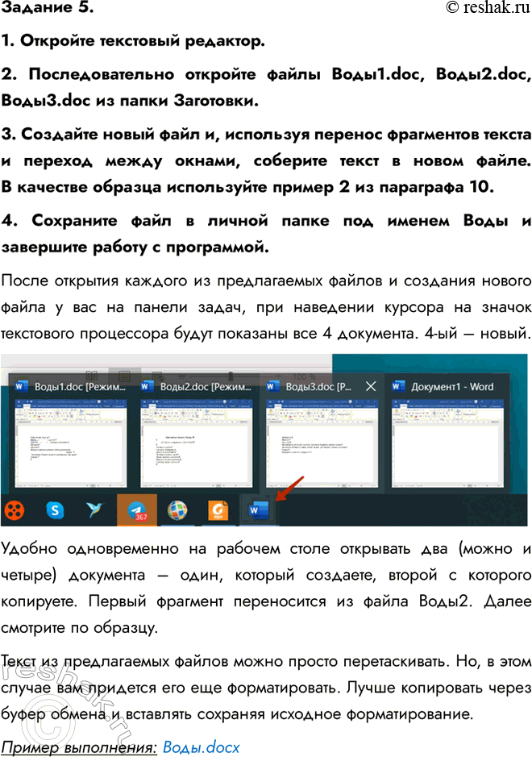Open Skype from the taskbar

pyautogui.click(x=55, y=510)
